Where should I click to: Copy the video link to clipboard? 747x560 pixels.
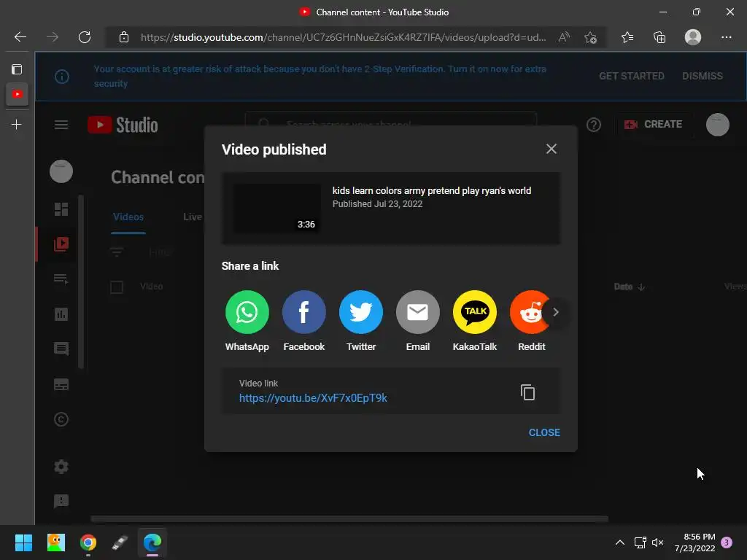[527, 392]
